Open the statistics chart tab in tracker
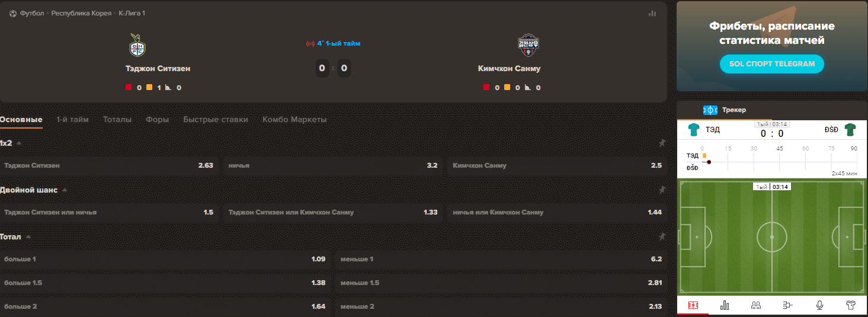This screenshot has width=868, height=317. (725, 306)
